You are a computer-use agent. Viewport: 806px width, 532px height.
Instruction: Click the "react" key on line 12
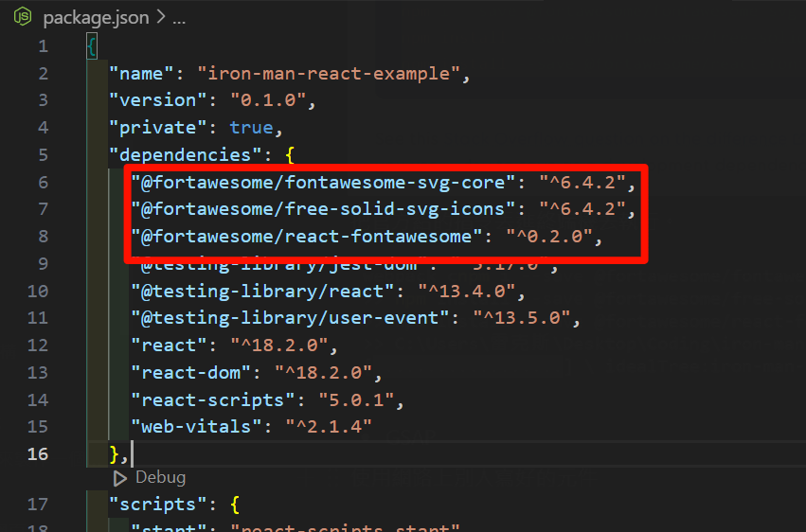[170, 346]
